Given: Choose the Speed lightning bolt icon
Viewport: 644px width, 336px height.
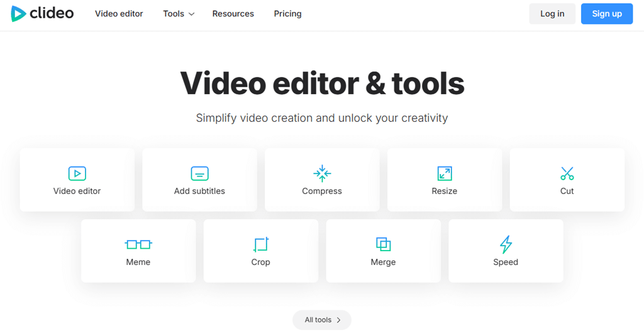Looking at the screenshot, I should [x=506, y=244].
